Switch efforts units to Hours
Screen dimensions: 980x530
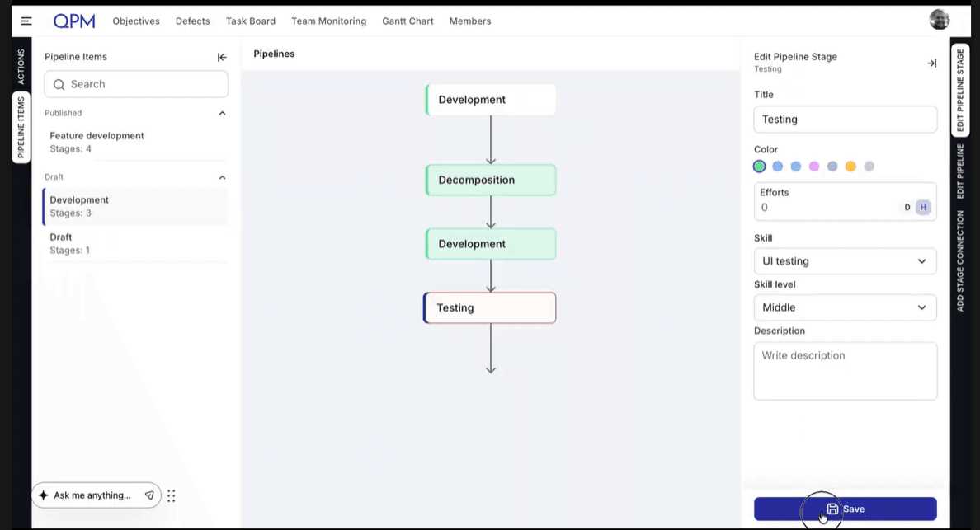[x=922, y=207]
